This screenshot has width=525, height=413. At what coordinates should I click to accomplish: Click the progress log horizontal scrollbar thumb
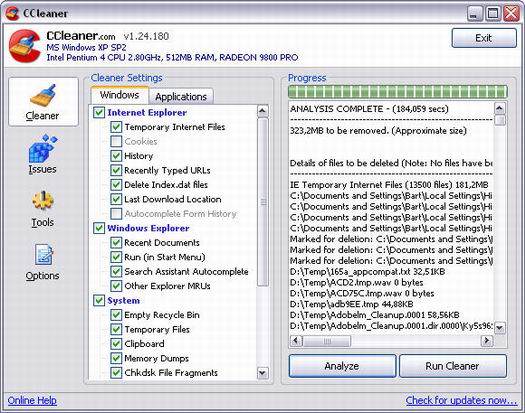[326, 341]
